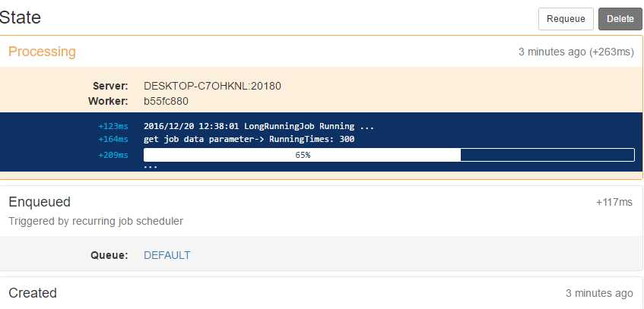Open the DEFAULT queue link
644x309 pixels.
[x=167, y=255]
